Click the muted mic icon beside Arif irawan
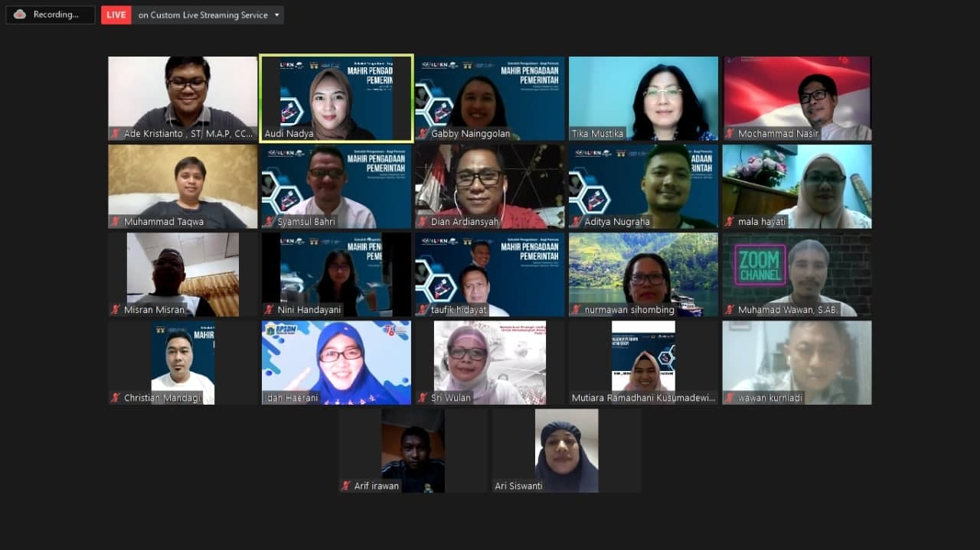This screenshot has width=980, height=550. (346, 486)
